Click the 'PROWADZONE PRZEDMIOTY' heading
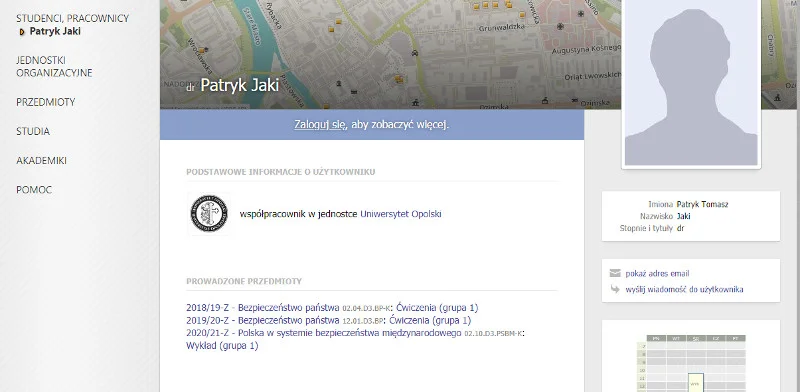800x392 pixels. pos(244,281)
